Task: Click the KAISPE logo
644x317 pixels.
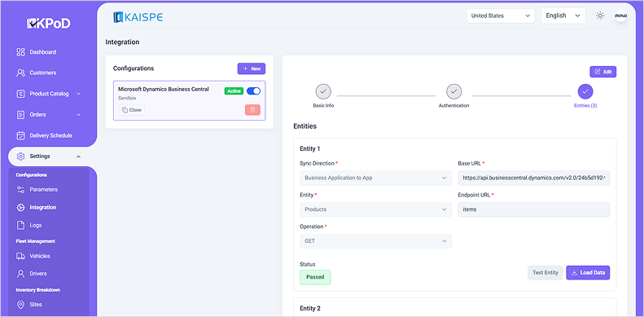Action: click(x=138, y=17)
